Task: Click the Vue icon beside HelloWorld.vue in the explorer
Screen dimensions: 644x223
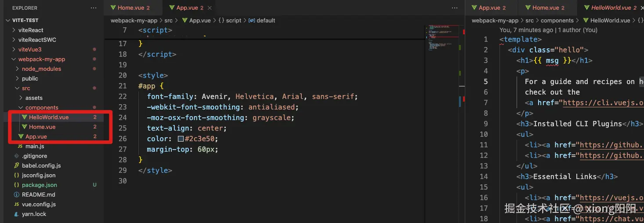Action: pos(24,117)
